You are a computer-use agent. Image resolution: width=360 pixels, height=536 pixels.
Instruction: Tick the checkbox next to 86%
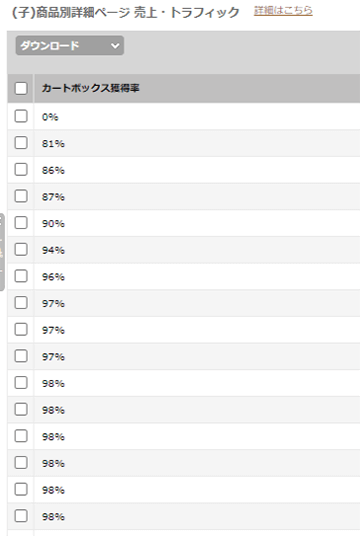21,170
